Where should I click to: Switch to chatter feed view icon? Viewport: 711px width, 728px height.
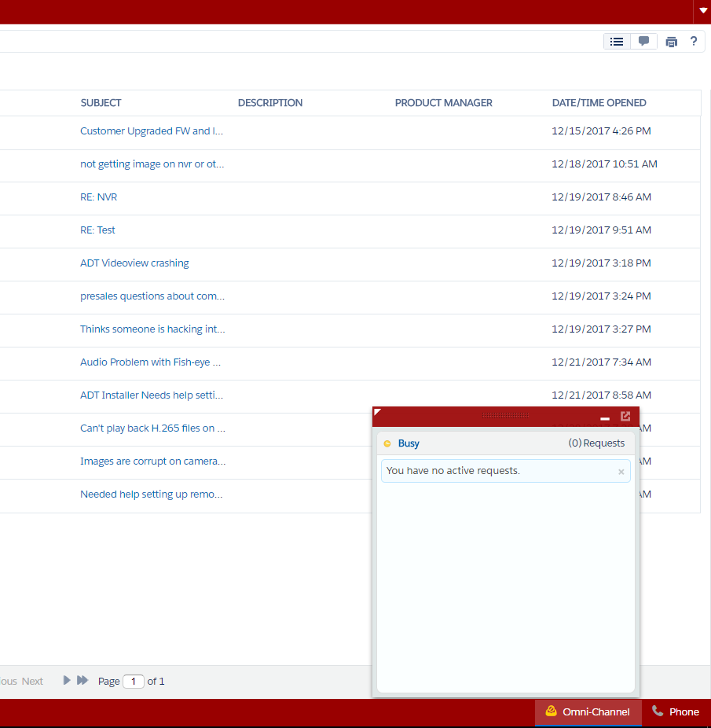[643, 42]
